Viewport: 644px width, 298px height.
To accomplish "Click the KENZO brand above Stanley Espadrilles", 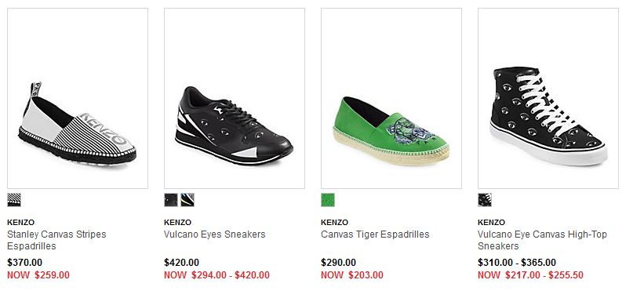I will coord(21,223).
